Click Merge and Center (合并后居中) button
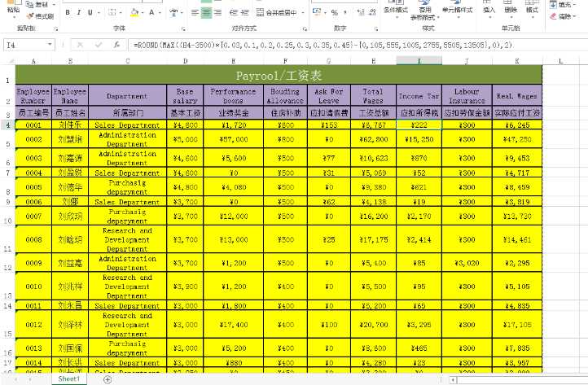Viewport: 588px width, 385px height. [277, 13]
